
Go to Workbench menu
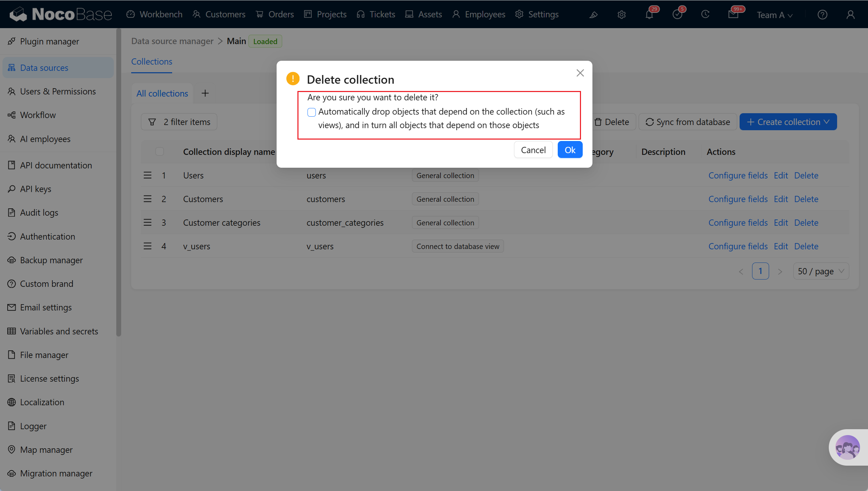(x=154, y=14)
